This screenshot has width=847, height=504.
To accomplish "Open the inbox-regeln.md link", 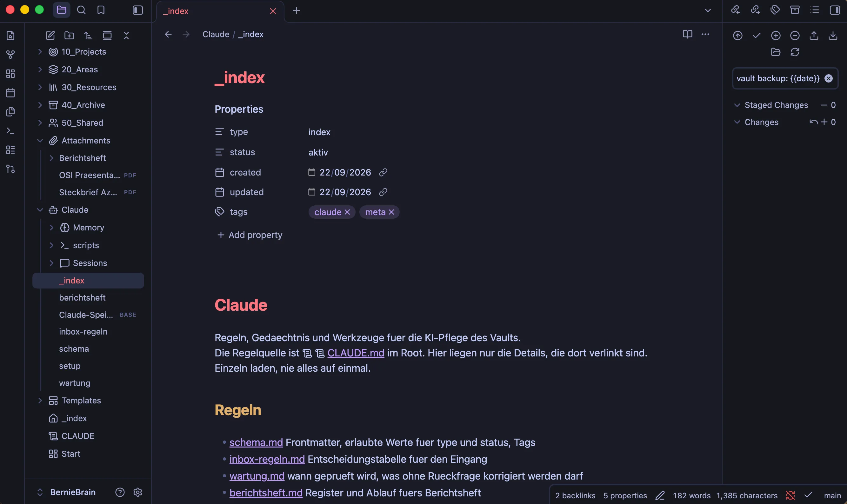I will 267,459.
